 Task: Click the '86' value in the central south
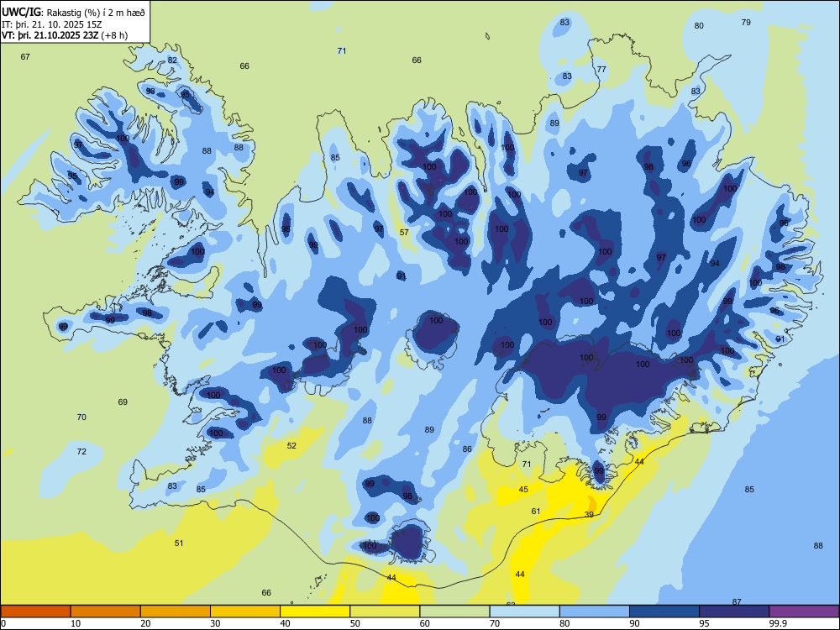pyautogui.click(x=467, y=449)
